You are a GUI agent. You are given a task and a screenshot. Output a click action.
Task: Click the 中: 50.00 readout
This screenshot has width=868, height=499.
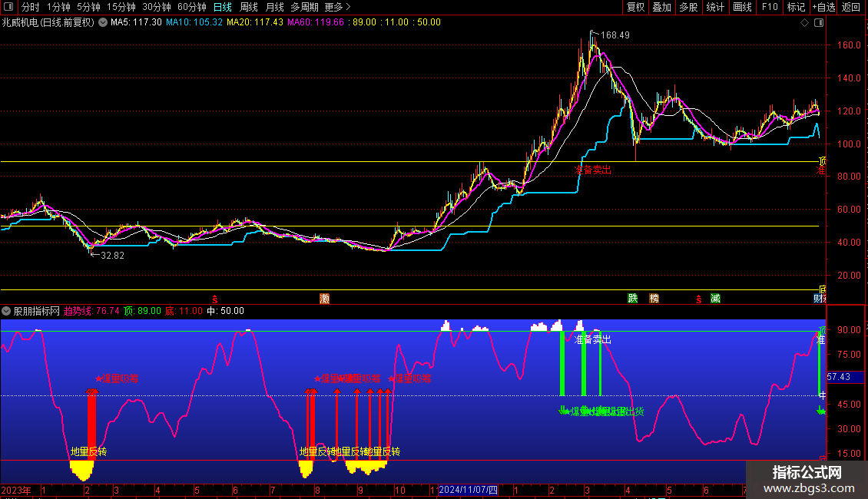225,311
